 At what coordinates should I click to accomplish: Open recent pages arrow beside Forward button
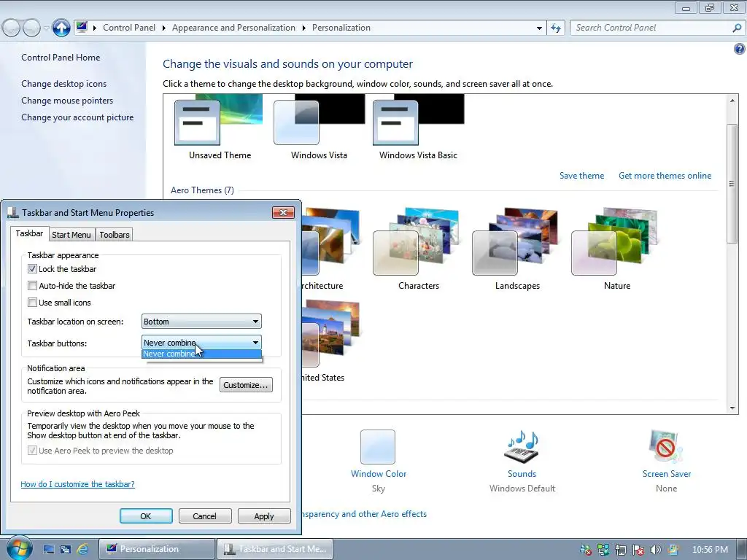click(46, 28)
